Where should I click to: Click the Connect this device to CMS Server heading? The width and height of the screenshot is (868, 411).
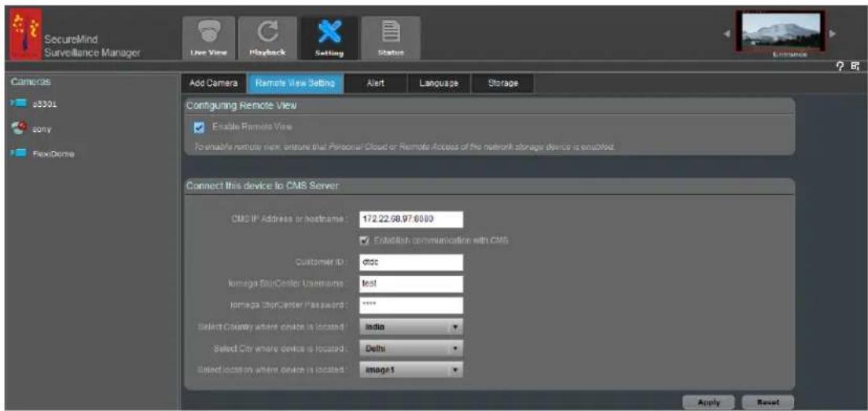pos(263,186)
